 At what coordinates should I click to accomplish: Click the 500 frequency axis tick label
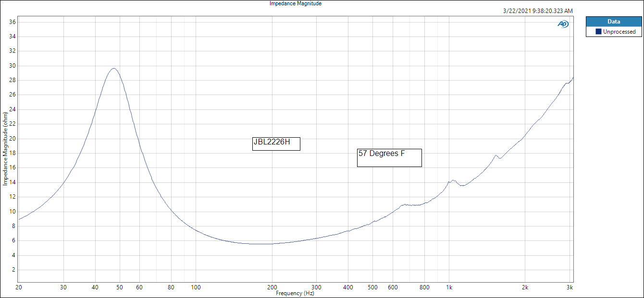[x=372, y=287]
